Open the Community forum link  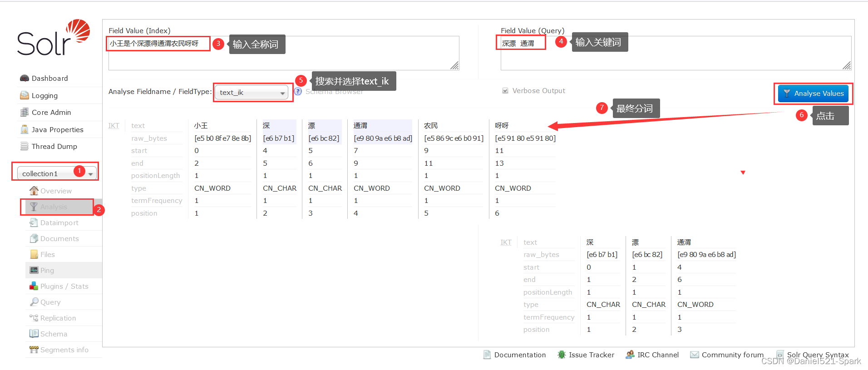[733, 355]
